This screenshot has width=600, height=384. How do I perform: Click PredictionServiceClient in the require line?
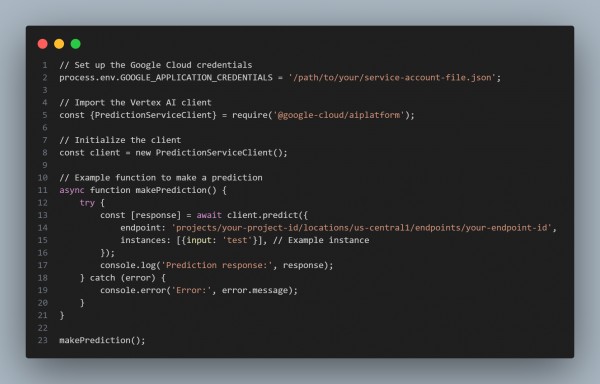[x=155, y=115]
